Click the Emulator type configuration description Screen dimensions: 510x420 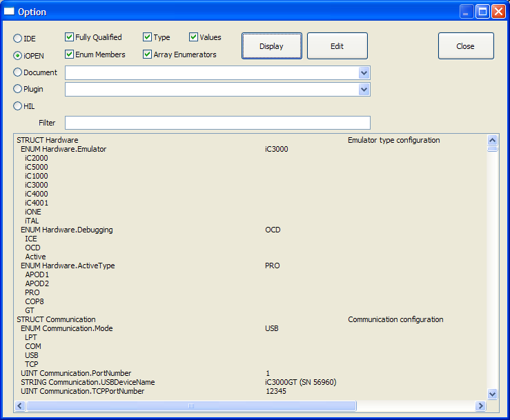(394, 140)
